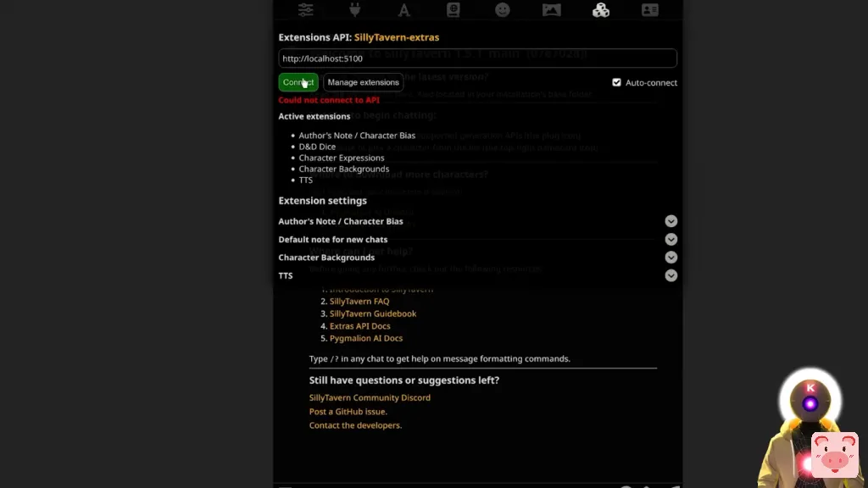
Task: Click the extensions API URL field
Action: click(478, 58)
